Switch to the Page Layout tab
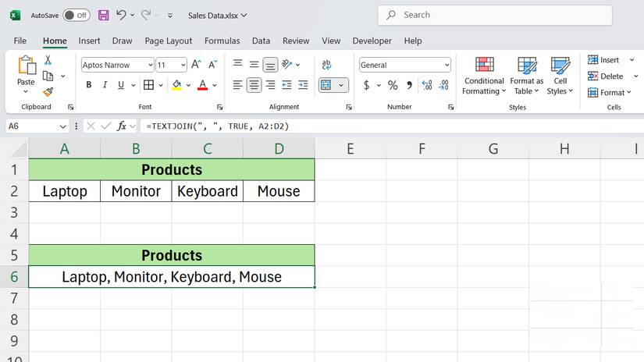 click(169, 41)
